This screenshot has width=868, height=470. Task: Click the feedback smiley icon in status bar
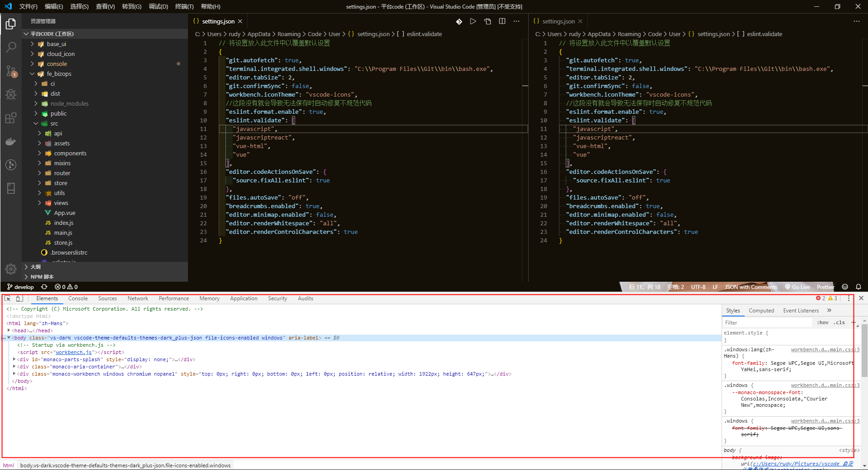click(845, 287)
